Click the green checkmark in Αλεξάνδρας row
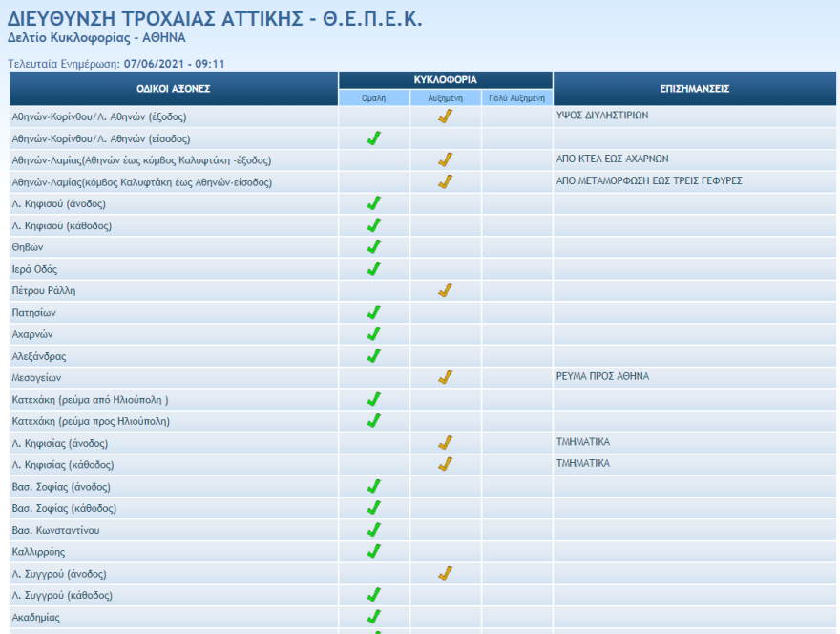Image resolution: width=840 pixels, height=634 pixels. coord(374,356)
